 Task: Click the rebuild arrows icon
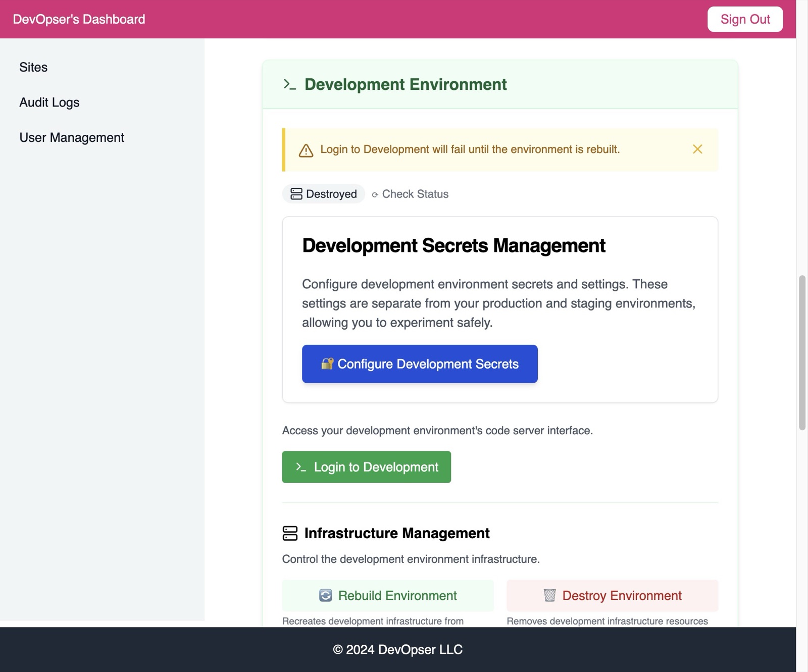coord(326,596)
